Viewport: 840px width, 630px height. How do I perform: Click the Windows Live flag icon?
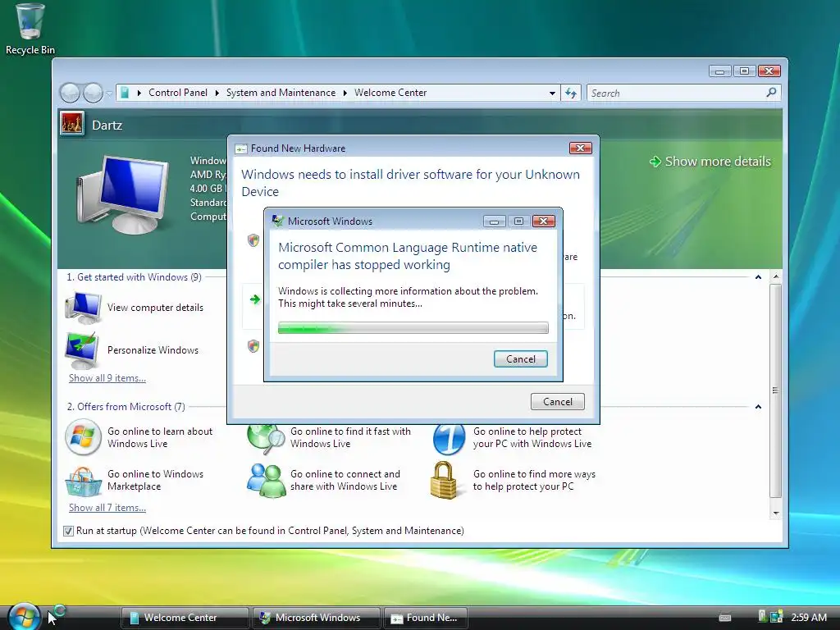click(x=83, y=437)
